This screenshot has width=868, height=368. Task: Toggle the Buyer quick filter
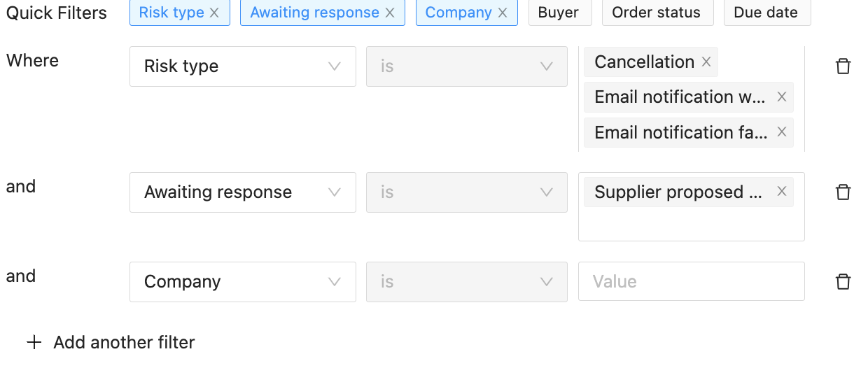click(559, 13)
